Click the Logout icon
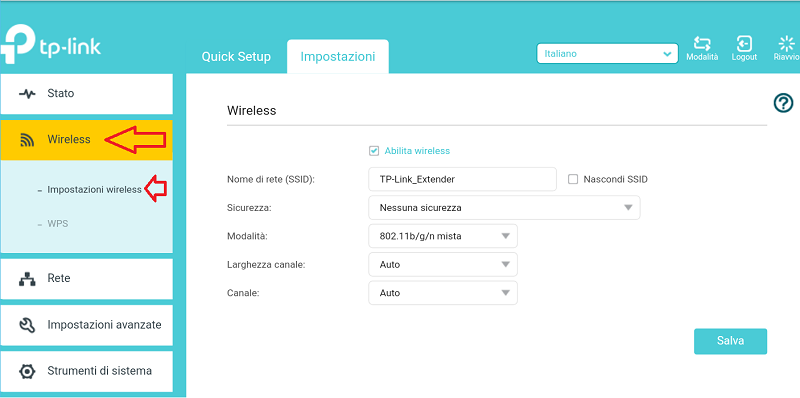 pos(744,44)
